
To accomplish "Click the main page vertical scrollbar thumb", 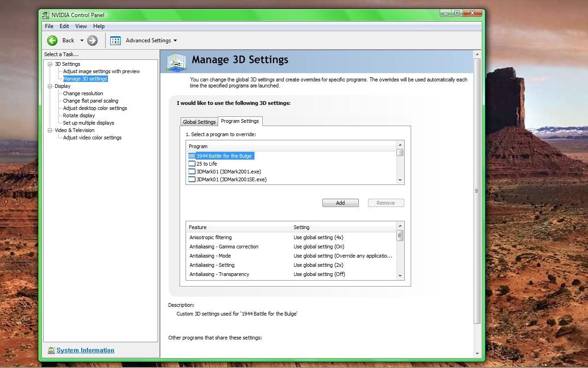I will pyautogui.click(x=477, y=191).
